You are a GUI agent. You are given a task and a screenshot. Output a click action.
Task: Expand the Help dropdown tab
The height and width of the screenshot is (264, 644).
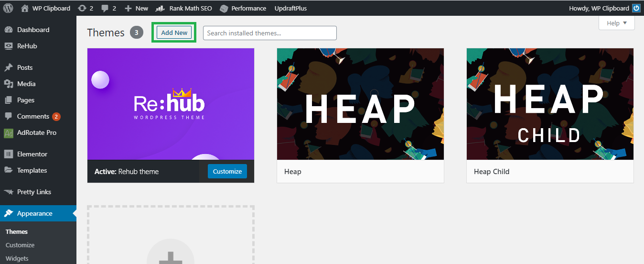(616, 23)
